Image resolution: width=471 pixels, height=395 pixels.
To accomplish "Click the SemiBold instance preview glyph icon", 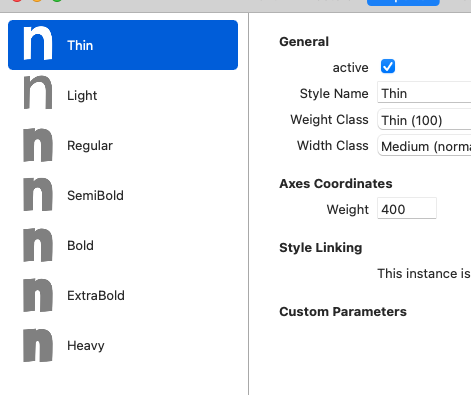I will point(38,195).
